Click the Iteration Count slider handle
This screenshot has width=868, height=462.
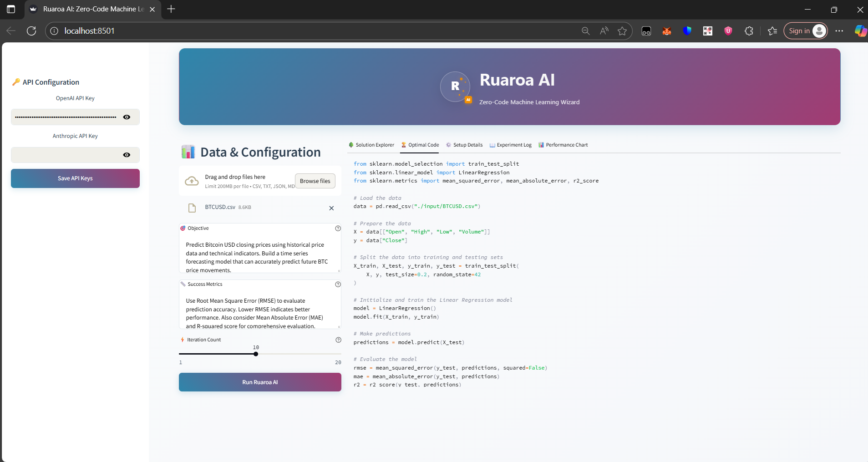click(256, 354)
